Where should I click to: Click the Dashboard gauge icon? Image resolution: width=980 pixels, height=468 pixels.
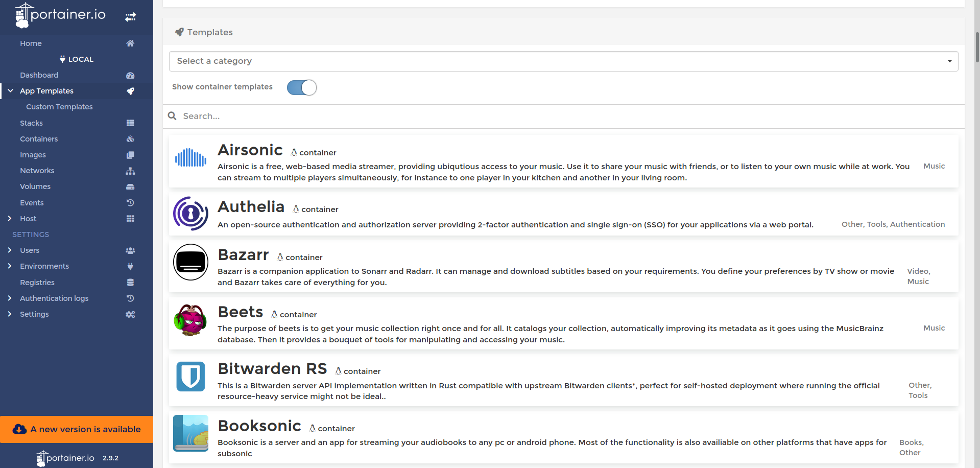130,75
